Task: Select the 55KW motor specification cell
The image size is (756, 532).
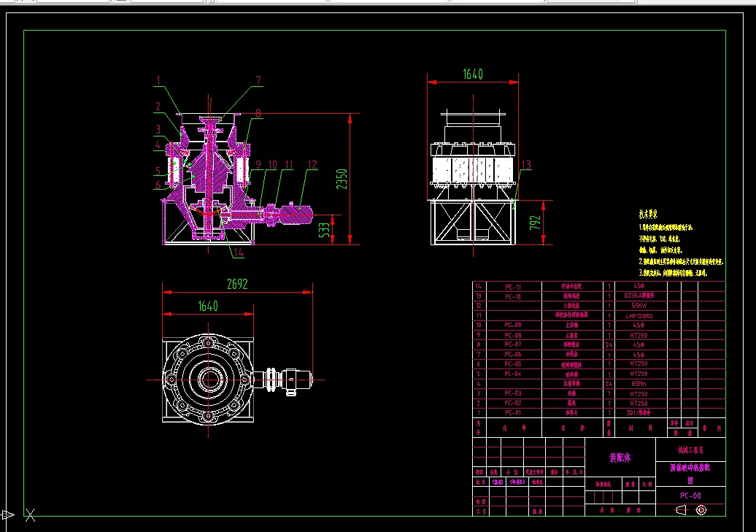Action: pos(639,306)
